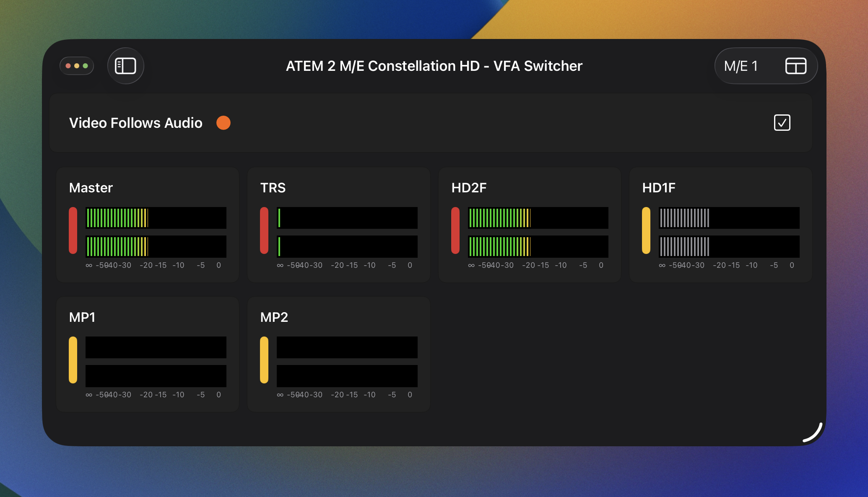Image resolution: width=868 pixels, height=497 pixels.
Task: Toggle the Master red status bar
Action: (73, 230)
